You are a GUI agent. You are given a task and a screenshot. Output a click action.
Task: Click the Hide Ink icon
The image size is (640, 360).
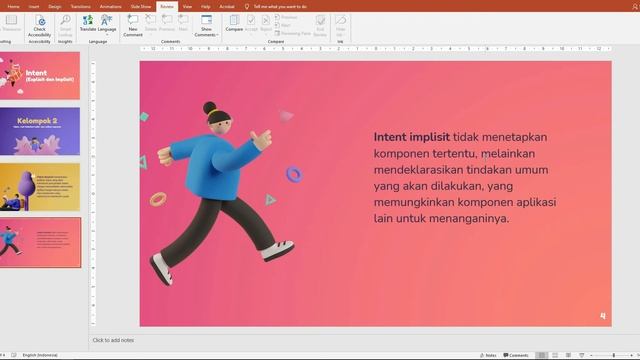(x=340, y=20)
